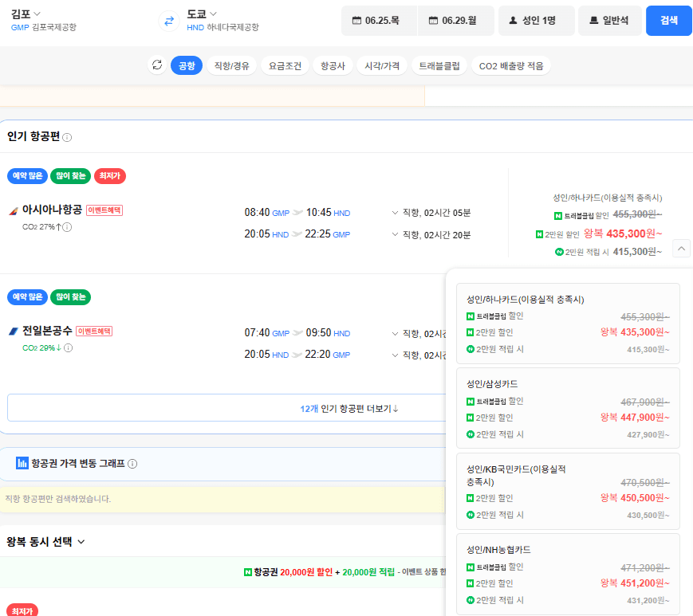
Task: Click the 아시아나항공 airline name
Action: [52, 210]
